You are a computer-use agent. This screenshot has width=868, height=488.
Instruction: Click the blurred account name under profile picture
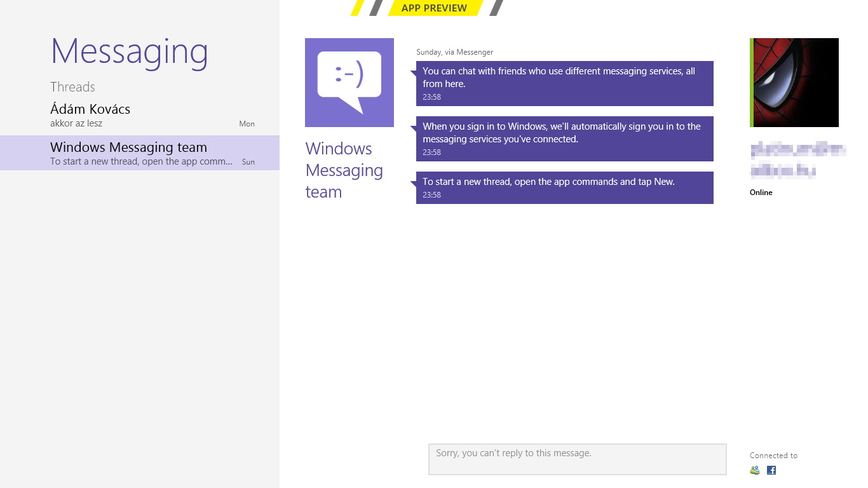point(798,160)
